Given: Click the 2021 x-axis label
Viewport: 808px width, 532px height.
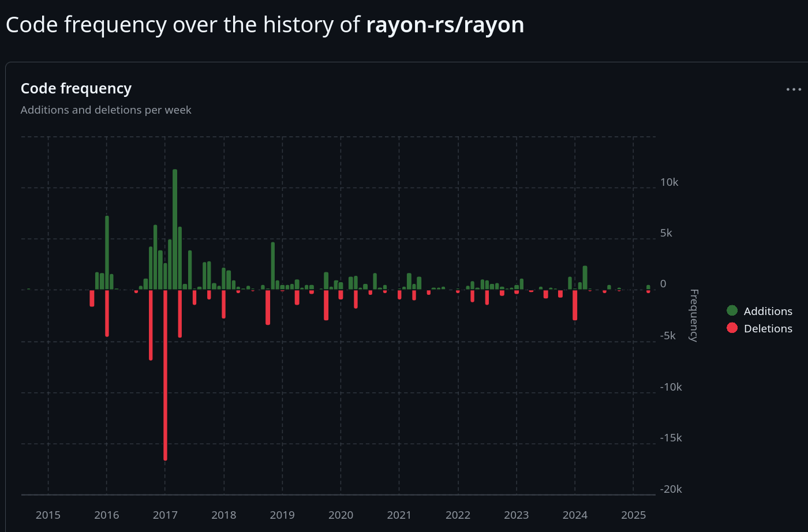Looking at the screenshot, I should 399,515.
